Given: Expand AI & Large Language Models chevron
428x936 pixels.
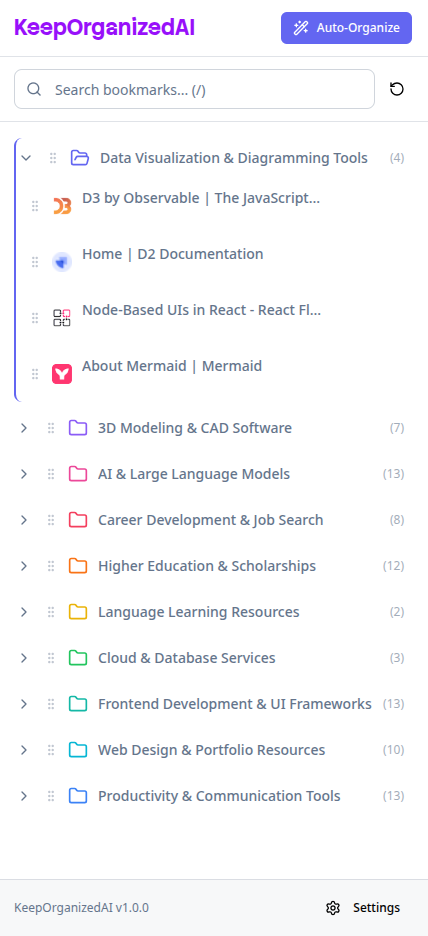Looking at the screenshot, I should 24,474.
